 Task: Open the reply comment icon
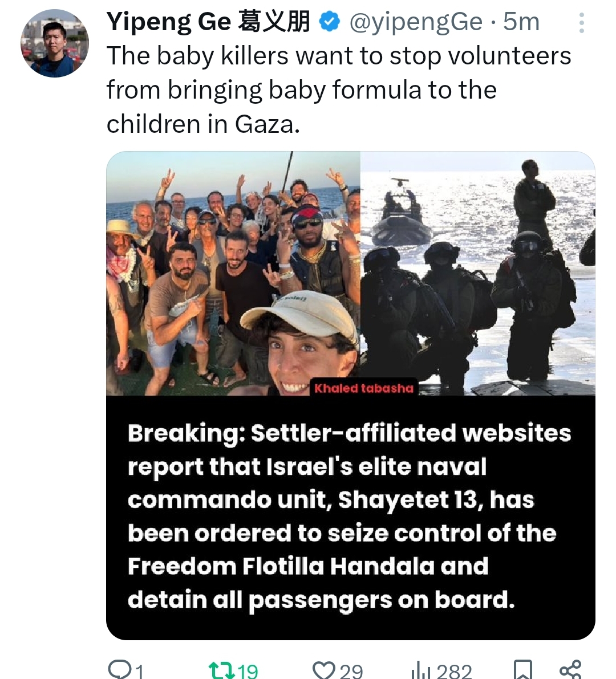click(x=117, y=669)
